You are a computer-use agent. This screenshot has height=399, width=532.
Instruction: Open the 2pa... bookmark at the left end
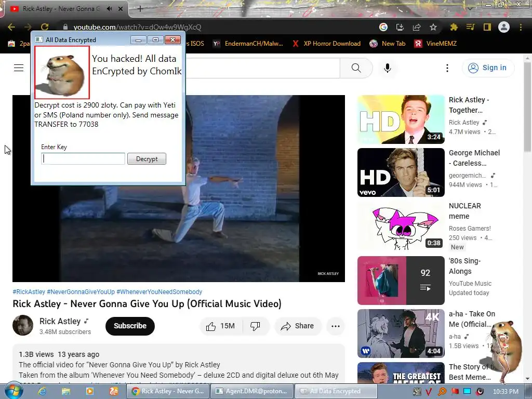pos(19,44)
